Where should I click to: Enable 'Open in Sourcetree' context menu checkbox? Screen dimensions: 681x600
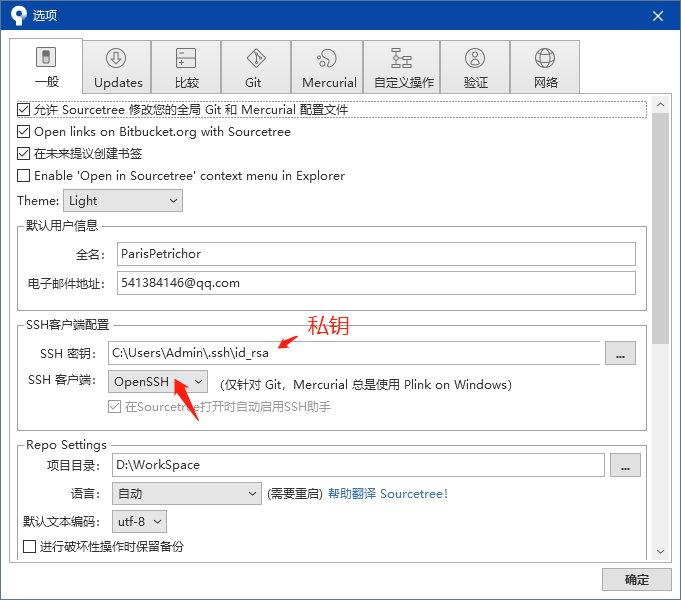23,176
